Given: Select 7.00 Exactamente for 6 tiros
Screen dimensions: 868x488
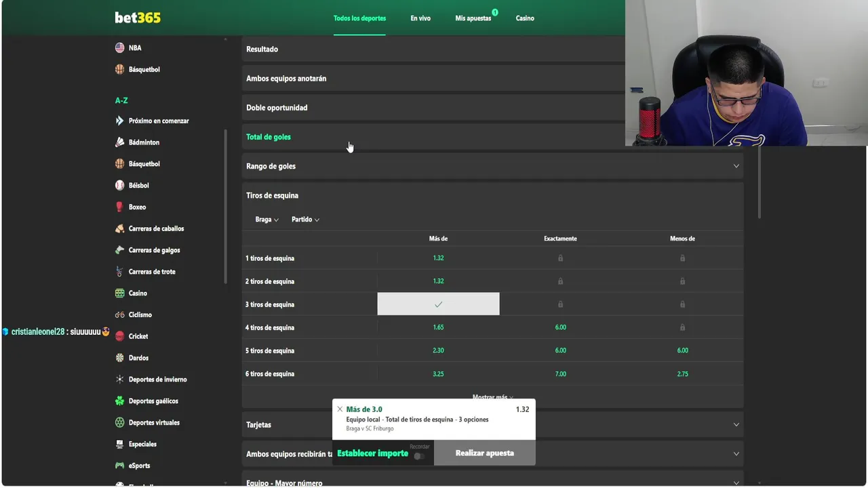Looking at the screenshot, I should [560, 373].
